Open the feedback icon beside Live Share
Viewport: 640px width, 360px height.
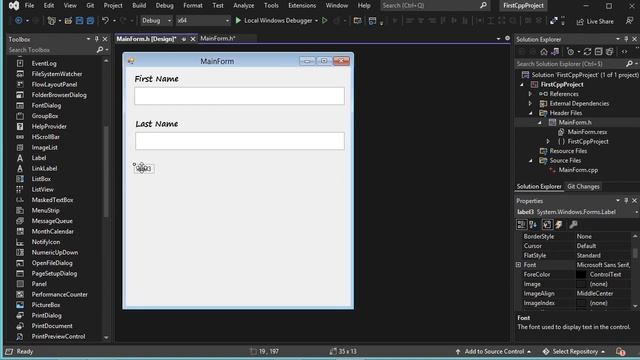[629, 21]
